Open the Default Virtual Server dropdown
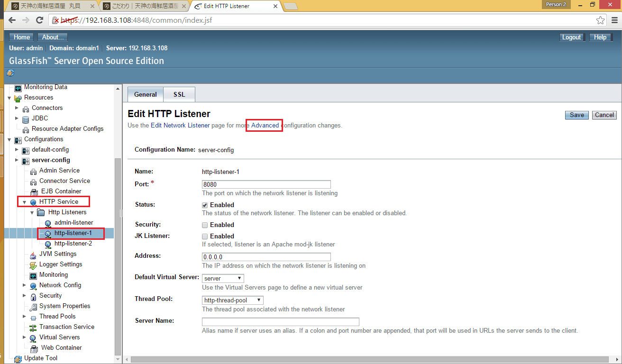Viewport: 622px width, 364px height. click(223, 279)
